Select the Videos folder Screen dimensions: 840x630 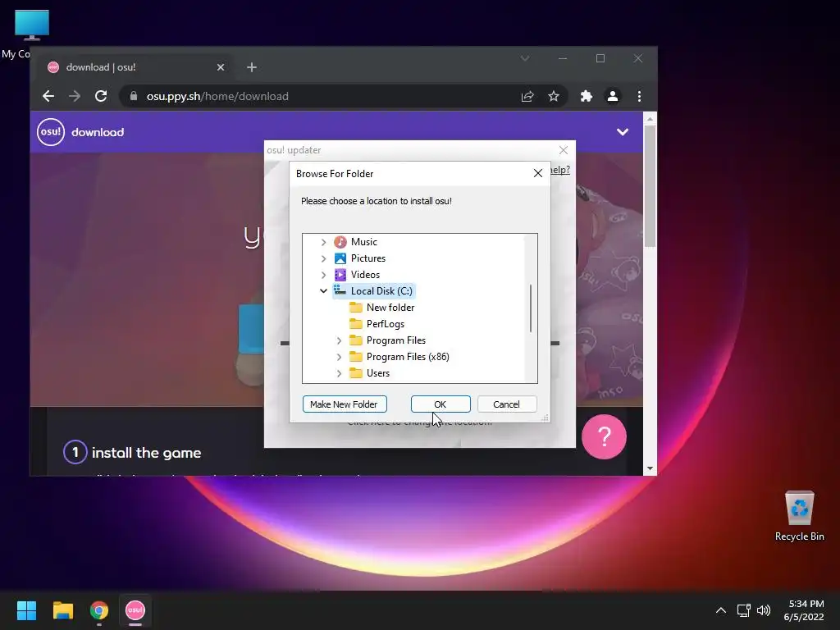[365, 275]
